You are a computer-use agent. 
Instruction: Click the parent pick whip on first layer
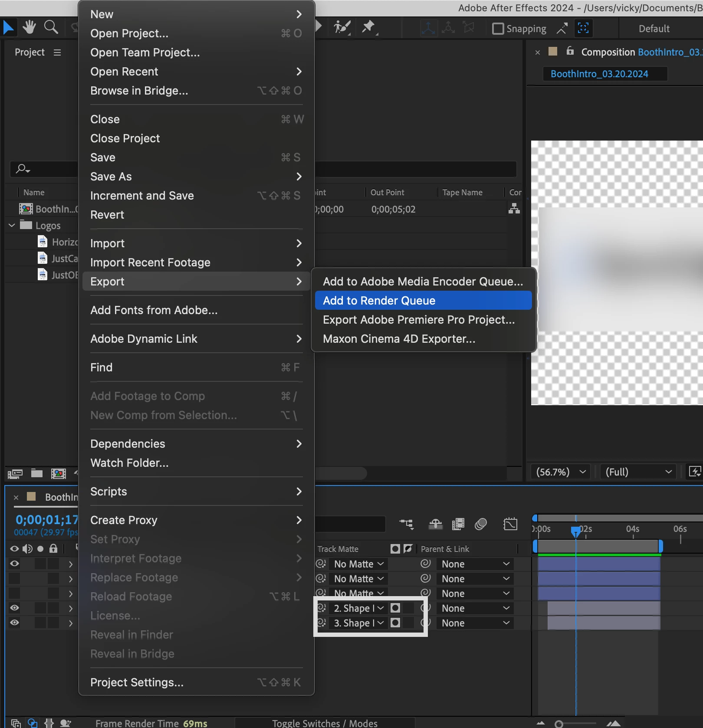[426, 564]
